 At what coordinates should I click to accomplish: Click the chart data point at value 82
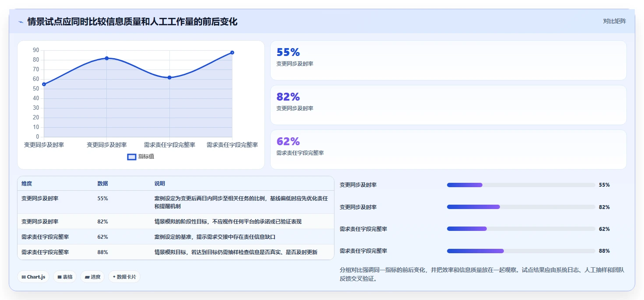[x=107, y=58]
